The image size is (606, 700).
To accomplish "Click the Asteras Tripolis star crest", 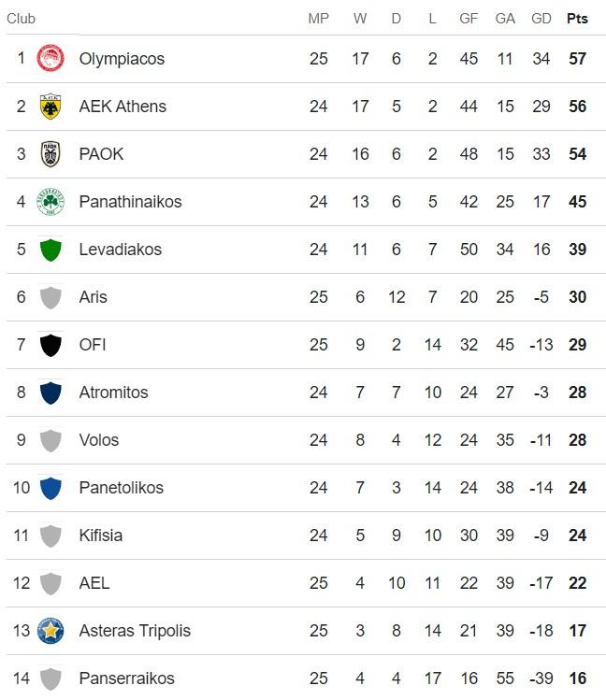I will [50, 631].
